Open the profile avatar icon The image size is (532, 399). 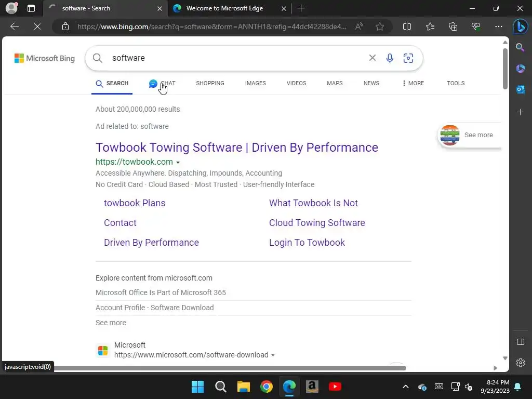pyautogui.click(x=11, y=8)
